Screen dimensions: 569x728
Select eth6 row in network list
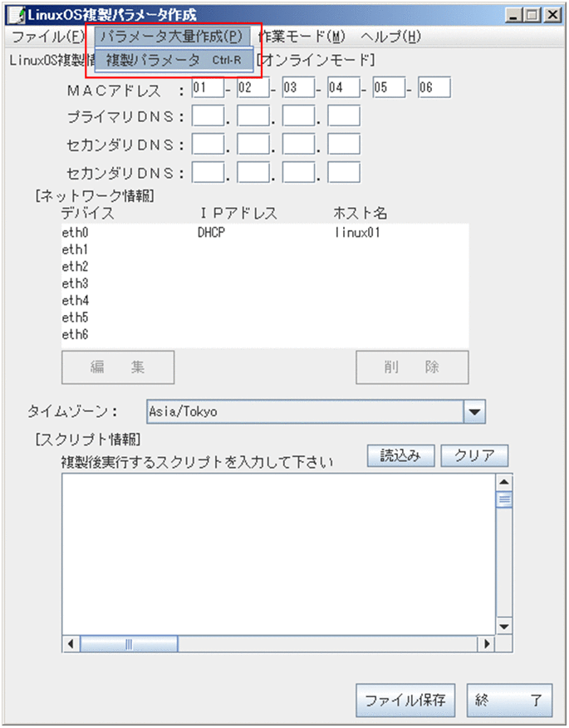point(265,334)
